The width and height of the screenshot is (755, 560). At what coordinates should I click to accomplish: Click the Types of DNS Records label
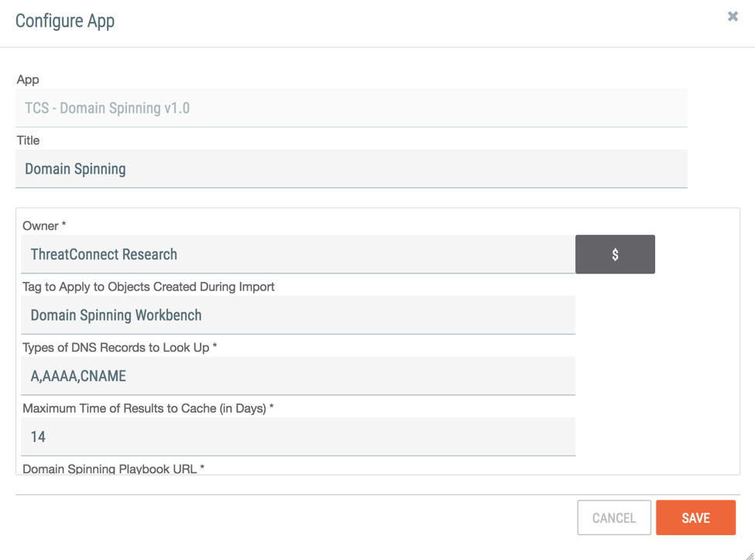click(x=120, y=347)
